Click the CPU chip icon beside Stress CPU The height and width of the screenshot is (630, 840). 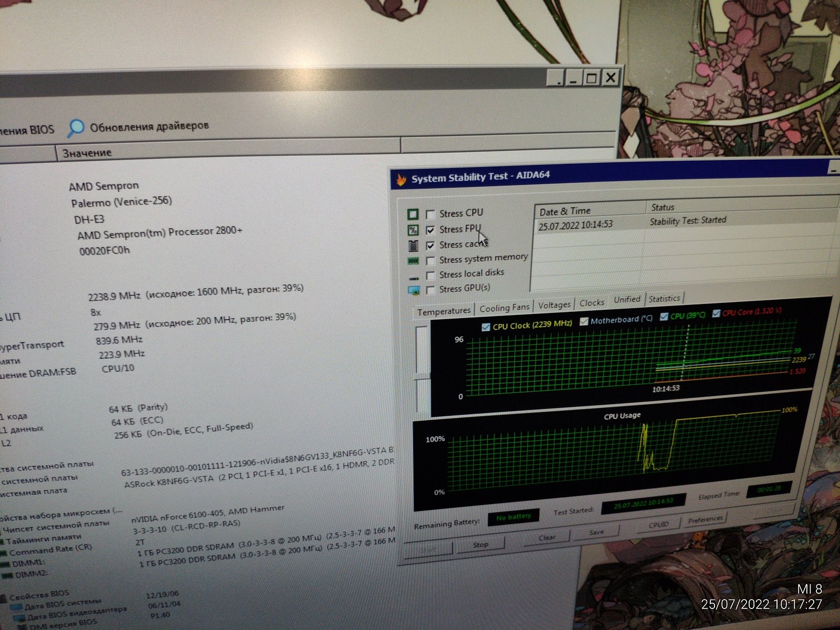413,214
